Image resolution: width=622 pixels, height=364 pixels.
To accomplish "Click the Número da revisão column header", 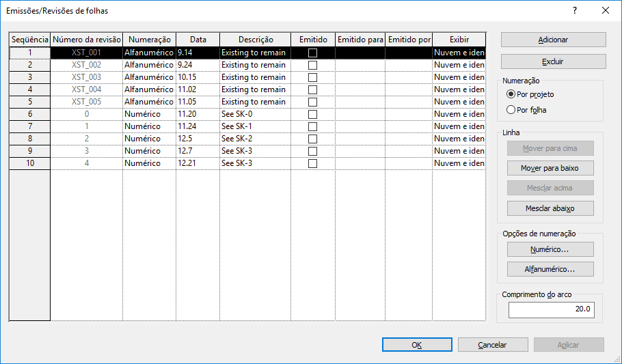I will (x=87, y=40).
